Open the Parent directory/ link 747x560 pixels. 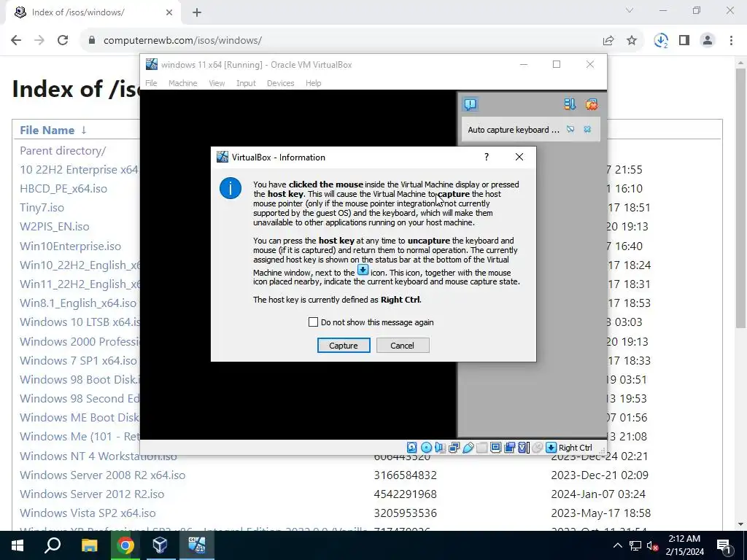pos(63,150)
